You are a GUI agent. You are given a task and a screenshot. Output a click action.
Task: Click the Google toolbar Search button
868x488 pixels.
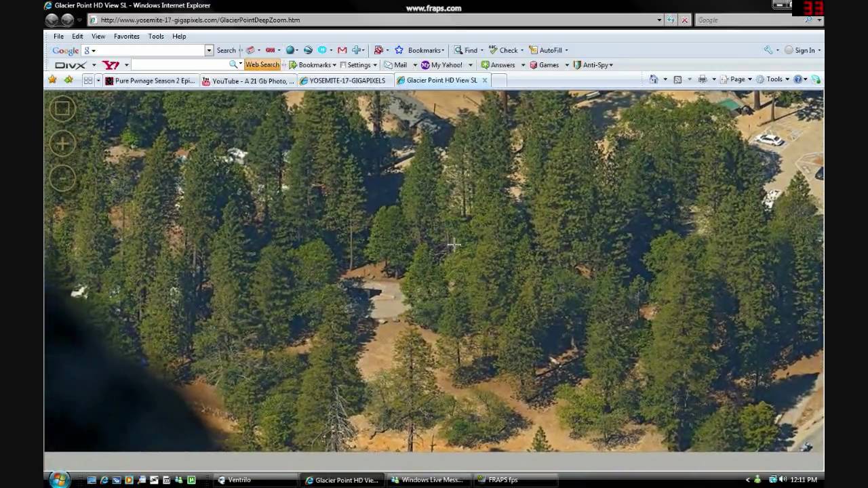point(226,50)
